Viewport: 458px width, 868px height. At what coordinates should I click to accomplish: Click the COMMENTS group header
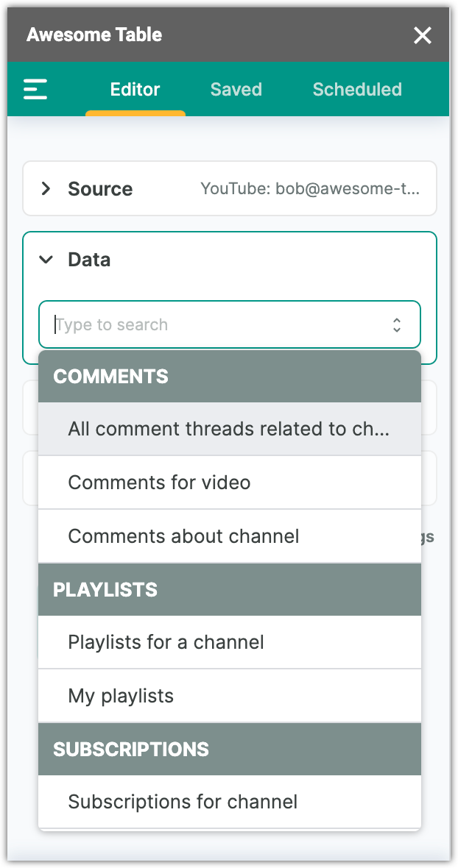[x=111, y=377]
